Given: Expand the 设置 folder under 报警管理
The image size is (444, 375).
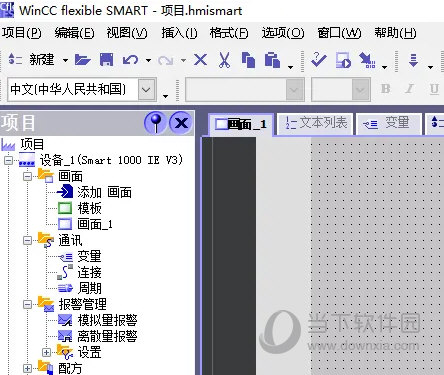Looking at the screenshot, I should [x=46, y=352].
